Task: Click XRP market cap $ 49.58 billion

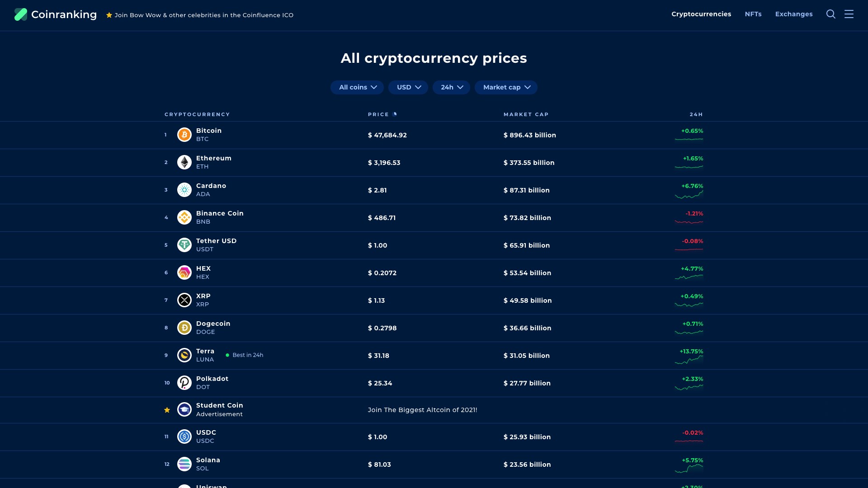Action: pos(528,300)
